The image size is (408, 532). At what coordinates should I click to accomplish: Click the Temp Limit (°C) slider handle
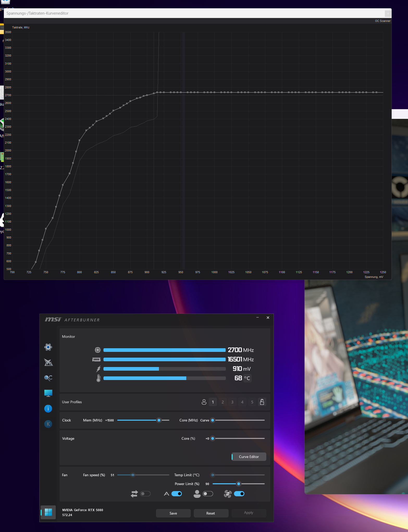tap(213, 475)
